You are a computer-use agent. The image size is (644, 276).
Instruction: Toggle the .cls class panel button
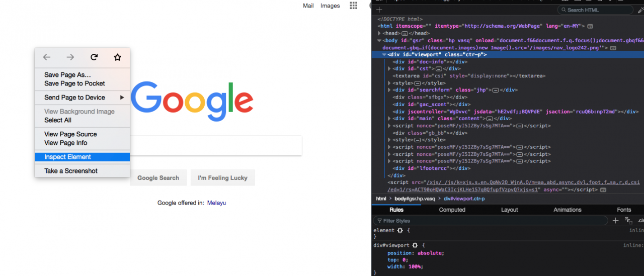pos(640,221)
